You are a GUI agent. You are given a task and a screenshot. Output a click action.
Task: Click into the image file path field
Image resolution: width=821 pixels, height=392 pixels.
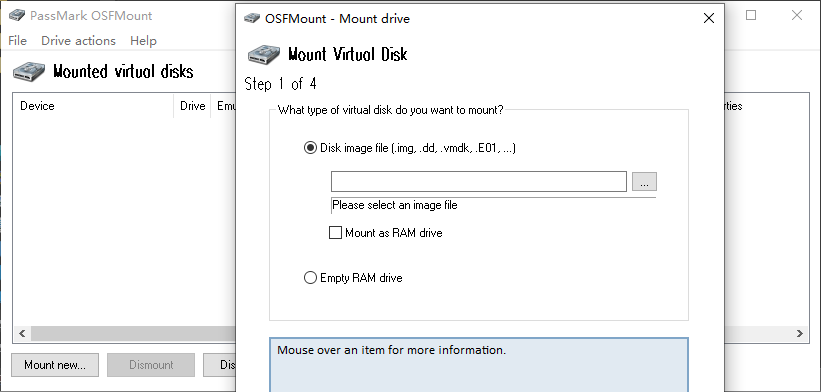tap(479, 182)
